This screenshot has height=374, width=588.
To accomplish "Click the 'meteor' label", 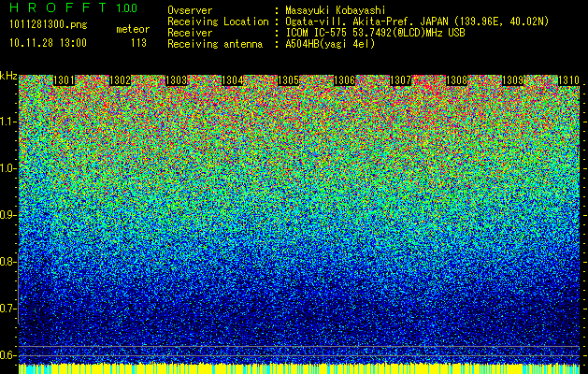I will pyautogui.click(x=133, y=29).
